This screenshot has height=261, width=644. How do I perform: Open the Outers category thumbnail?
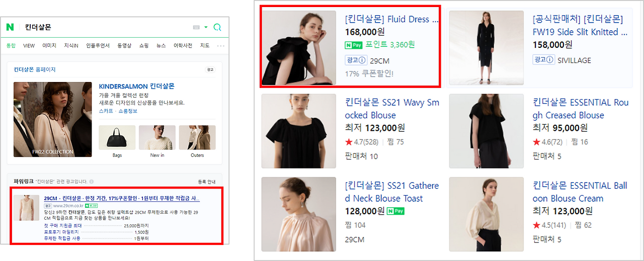click(x=197, y=137)
